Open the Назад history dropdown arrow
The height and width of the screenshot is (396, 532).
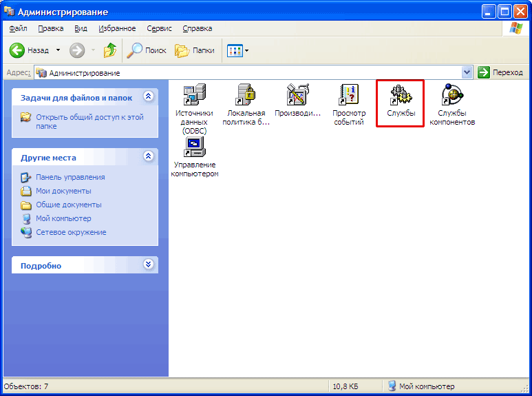pos(58,50)
